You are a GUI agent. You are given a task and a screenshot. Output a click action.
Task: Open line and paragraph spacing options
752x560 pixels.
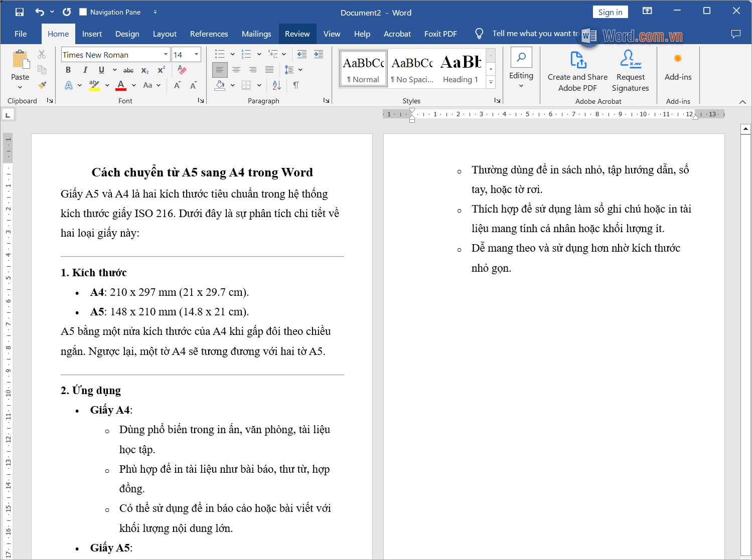289,70
